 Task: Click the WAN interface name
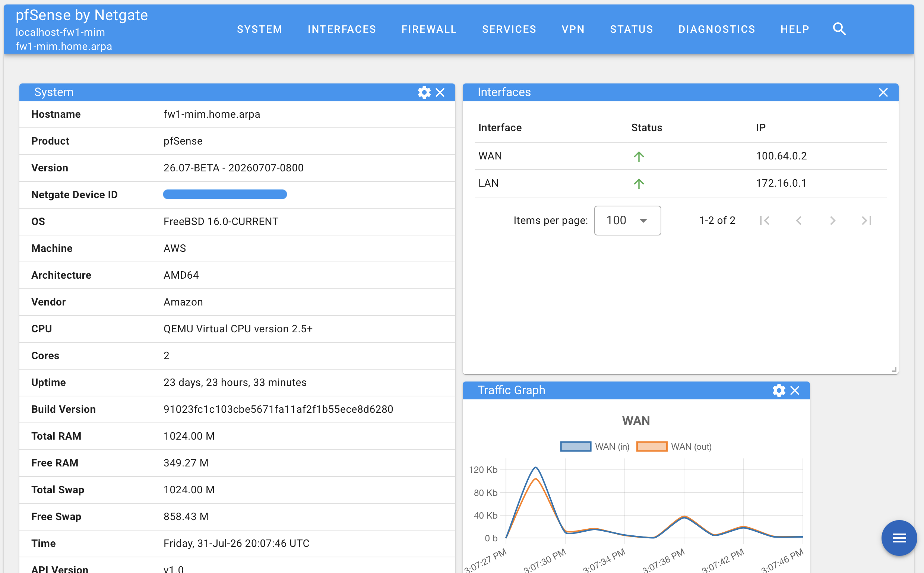(x=490, y=156)
